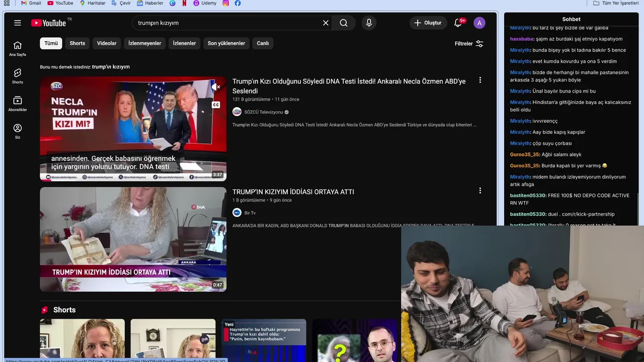644x362 pixels.
Task: Open the Siz profile section
Action: tap(18, 131)
